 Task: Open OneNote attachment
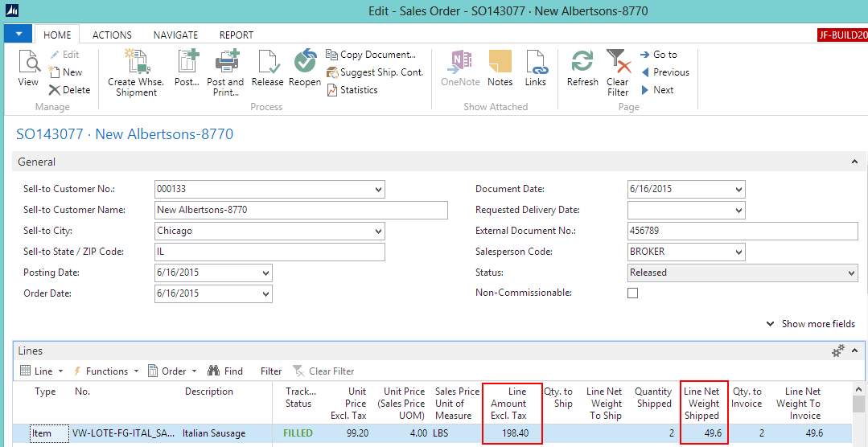(x=460, y=63)
